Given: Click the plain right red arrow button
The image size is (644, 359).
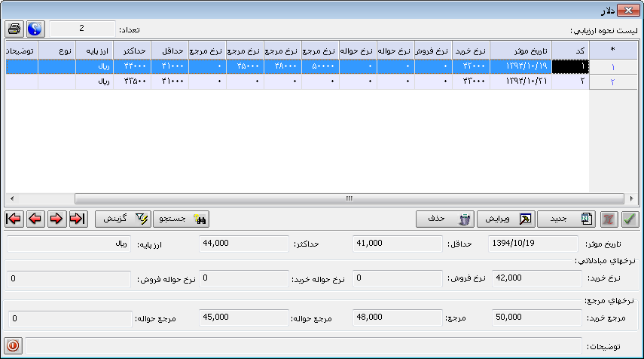Looking at the screenshot, I should [x=56, y=219].
